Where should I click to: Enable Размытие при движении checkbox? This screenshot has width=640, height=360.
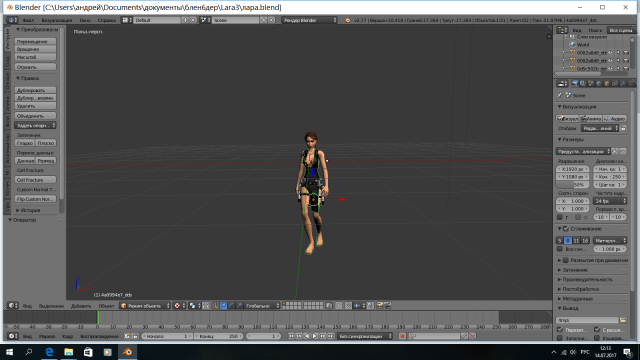(x=566, y=260)
